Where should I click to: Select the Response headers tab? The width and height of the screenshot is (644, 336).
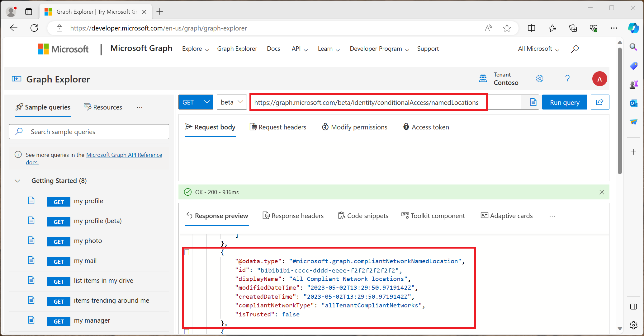293,215
